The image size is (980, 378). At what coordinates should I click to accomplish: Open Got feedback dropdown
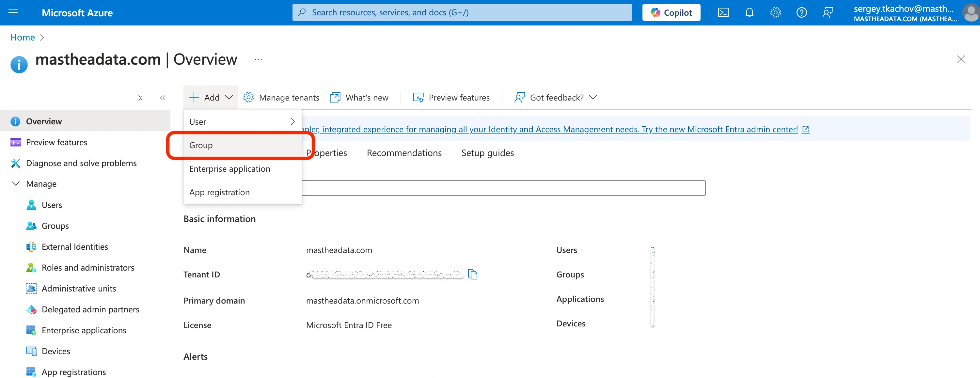click(556, 98)
